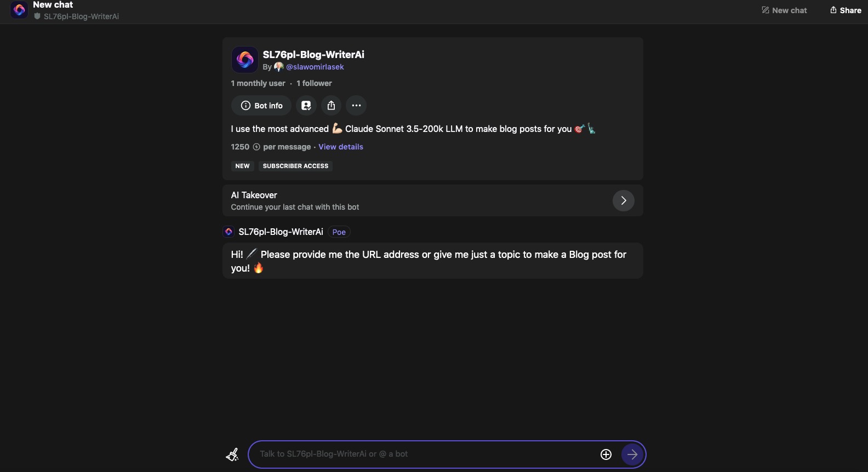This screenshot has height=472, width=868.
Task: Open @slawomirlasek creator profile link
Action: tap(315, 67)
